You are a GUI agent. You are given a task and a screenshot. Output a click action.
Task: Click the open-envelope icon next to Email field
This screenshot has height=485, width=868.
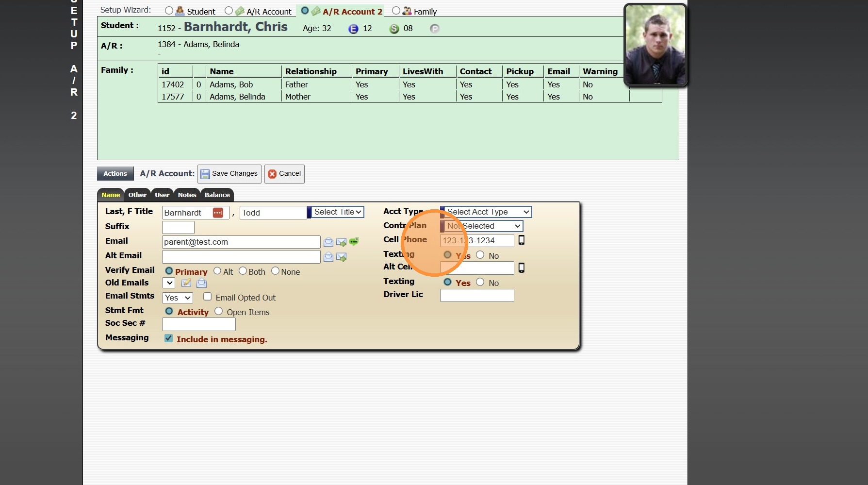(x=328, y=242)
